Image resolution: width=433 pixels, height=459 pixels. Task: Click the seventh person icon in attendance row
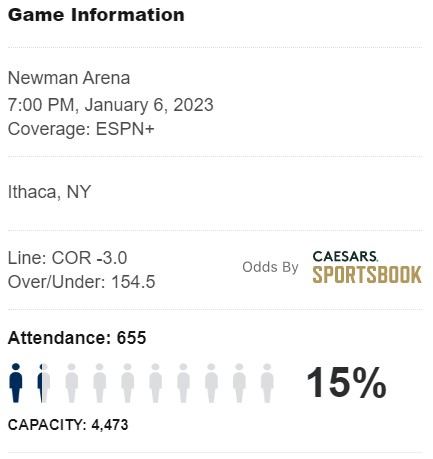[183, 383]
